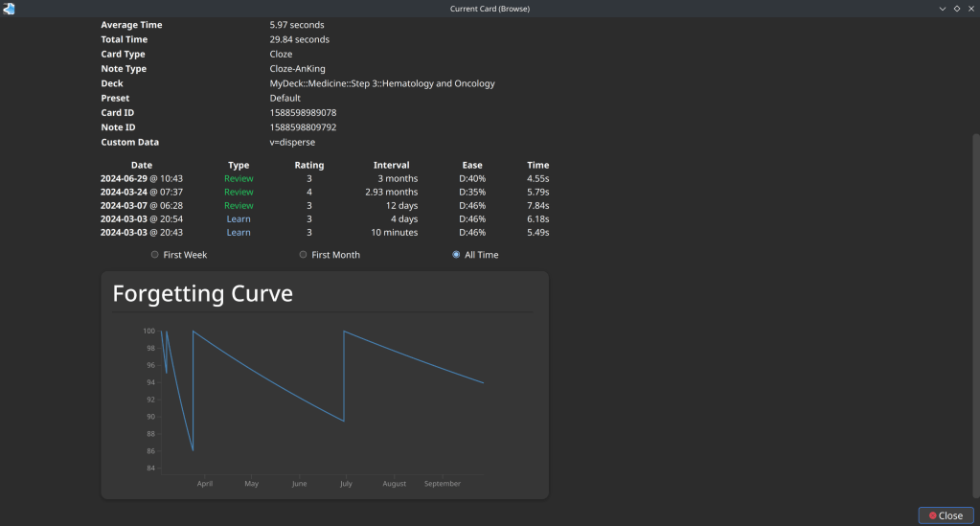Image resolution: width=980 pixels, height=526 pixels.
Task: Select the First Week radio button
Action: (156, 255)
